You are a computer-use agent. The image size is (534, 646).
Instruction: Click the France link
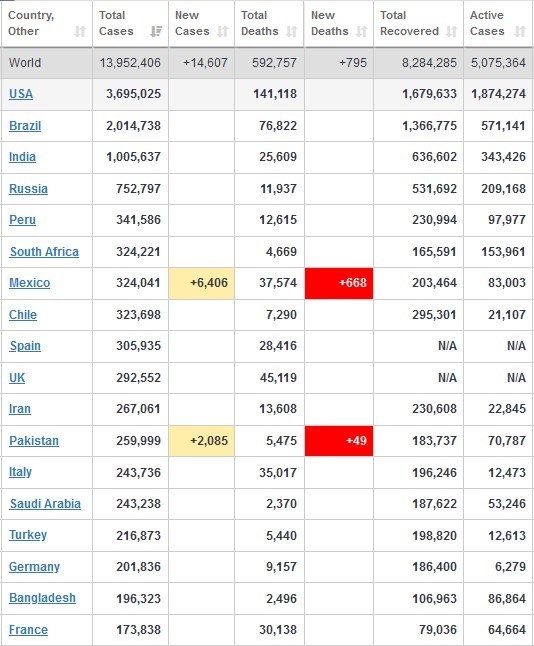tap(28, 630)
